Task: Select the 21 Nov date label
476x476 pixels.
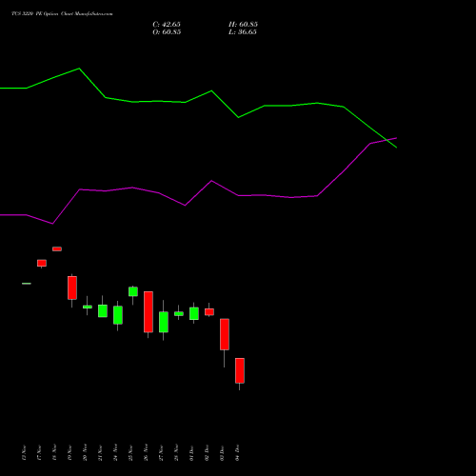Action: click(x=100, y=453)
